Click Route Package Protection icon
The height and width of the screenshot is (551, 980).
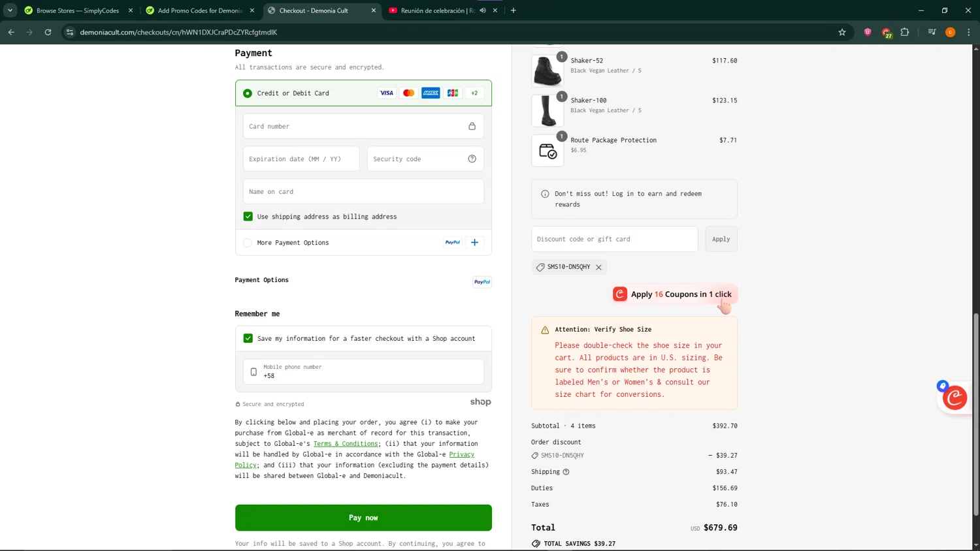547,150
